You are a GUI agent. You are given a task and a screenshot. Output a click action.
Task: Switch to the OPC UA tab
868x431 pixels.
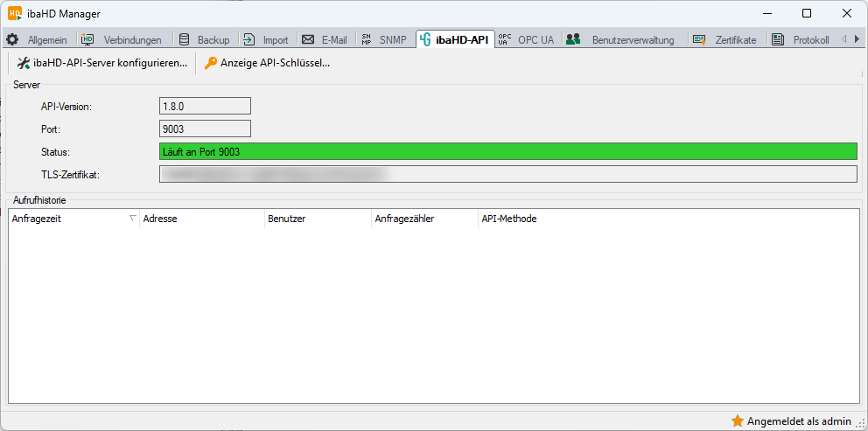[x=526, y=39]
